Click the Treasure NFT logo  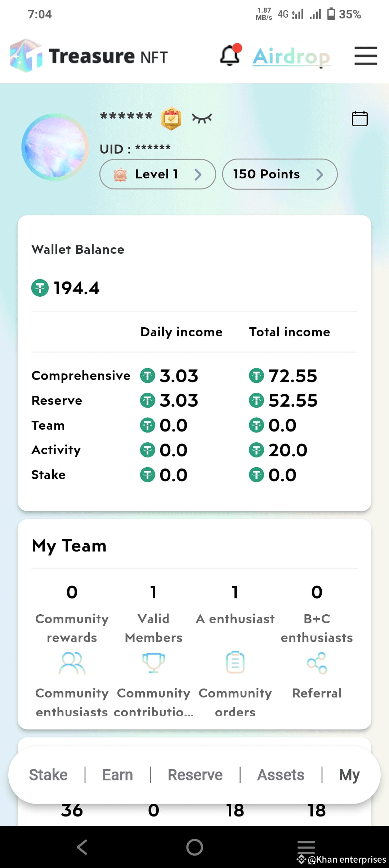click(89, 56)
